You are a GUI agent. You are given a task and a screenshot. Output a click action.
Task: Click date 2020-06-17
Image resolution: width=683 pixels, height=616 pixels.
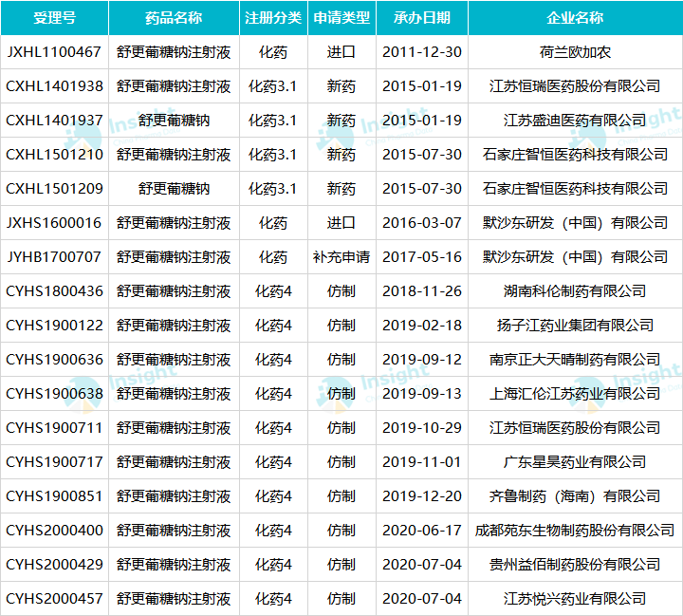[x=421, y=531]
